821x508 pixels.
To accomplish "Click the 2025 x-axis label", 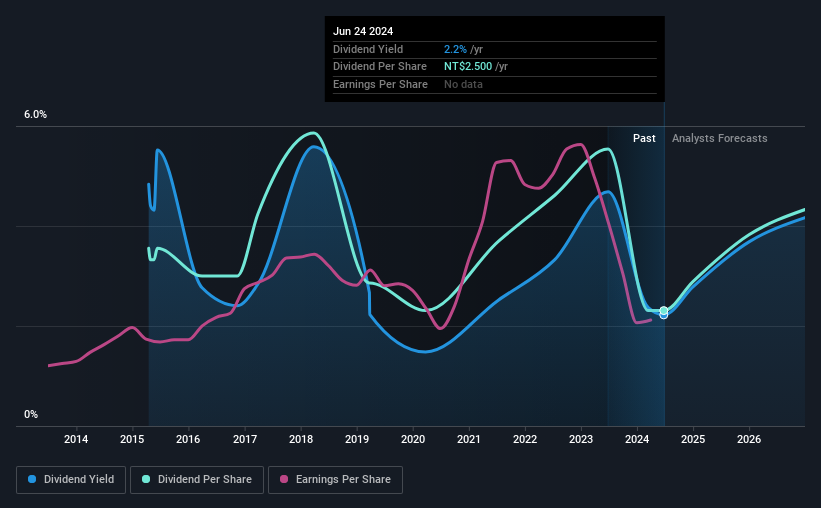I will click(693, 439).
